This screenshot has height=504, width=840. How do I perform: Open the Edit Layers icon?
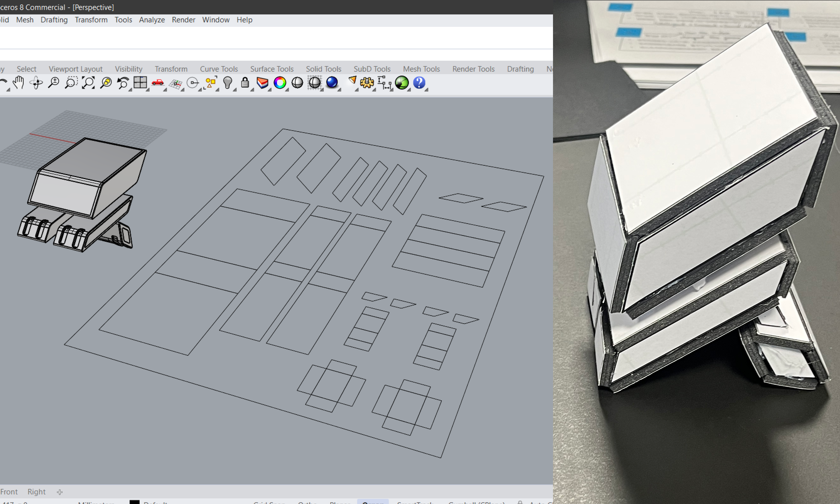(262, 83)
